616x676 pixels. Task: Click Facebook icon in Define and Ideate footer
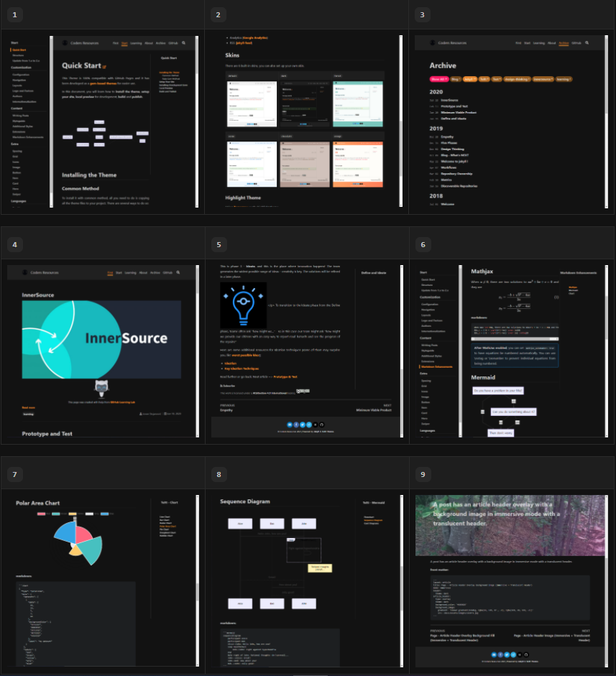pos(296,425)
